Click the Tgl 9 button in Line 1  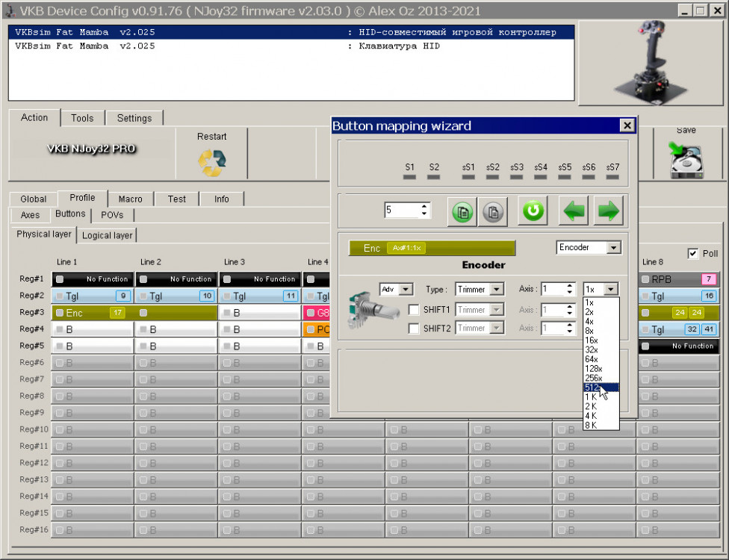(93, 296)
